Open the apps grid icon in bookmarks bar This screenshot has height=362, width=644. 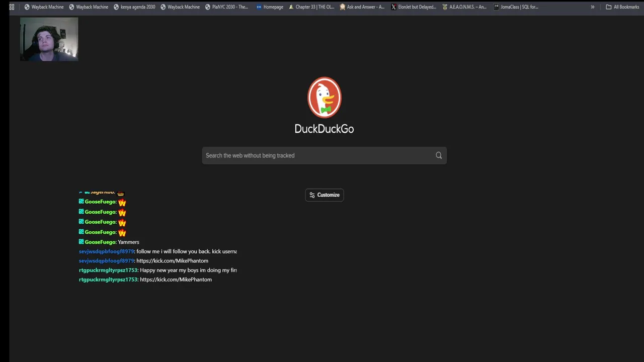coord(12,7)
